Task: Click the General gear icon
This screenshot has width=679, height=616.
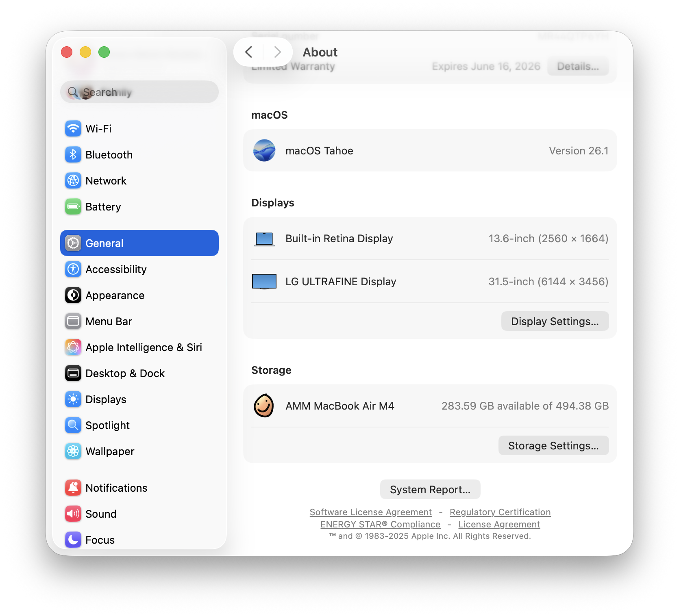Action: pos(73,243)
